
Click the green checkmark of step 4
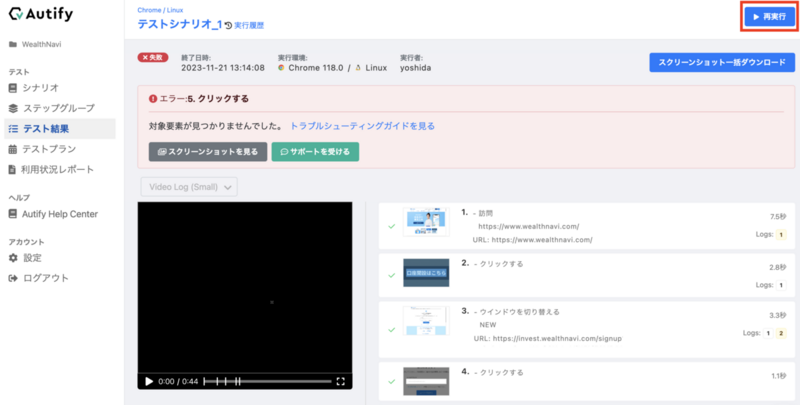pyautogui.click(x=391, y=381)
